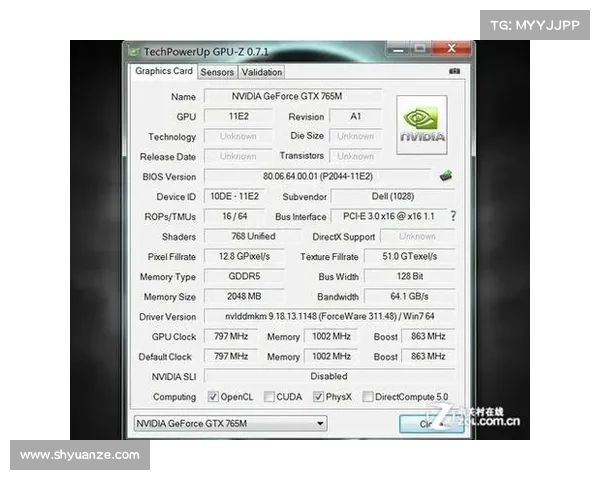
Task: Toggle the CUDA checkbox
Action: [x=269, y=396]
